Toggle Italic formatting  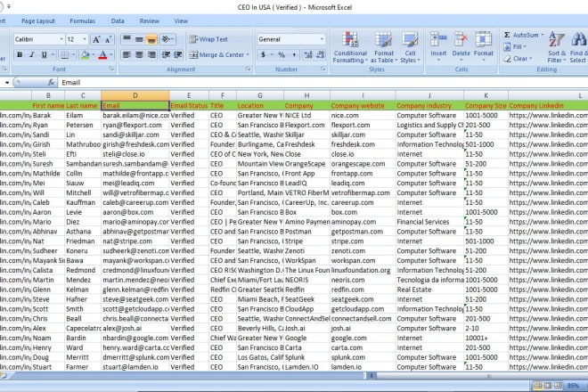pos(32,54)
